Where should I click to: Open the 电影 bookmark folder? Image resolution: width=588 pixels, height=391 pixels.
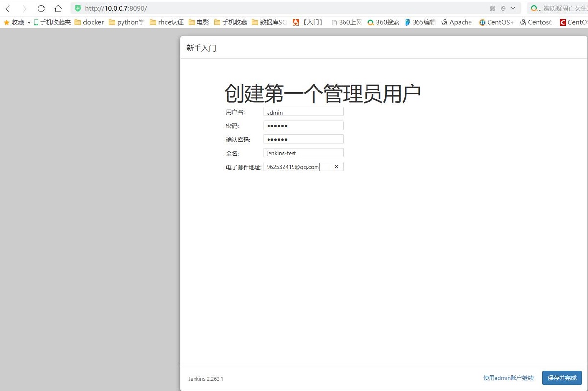pos(199,22)
